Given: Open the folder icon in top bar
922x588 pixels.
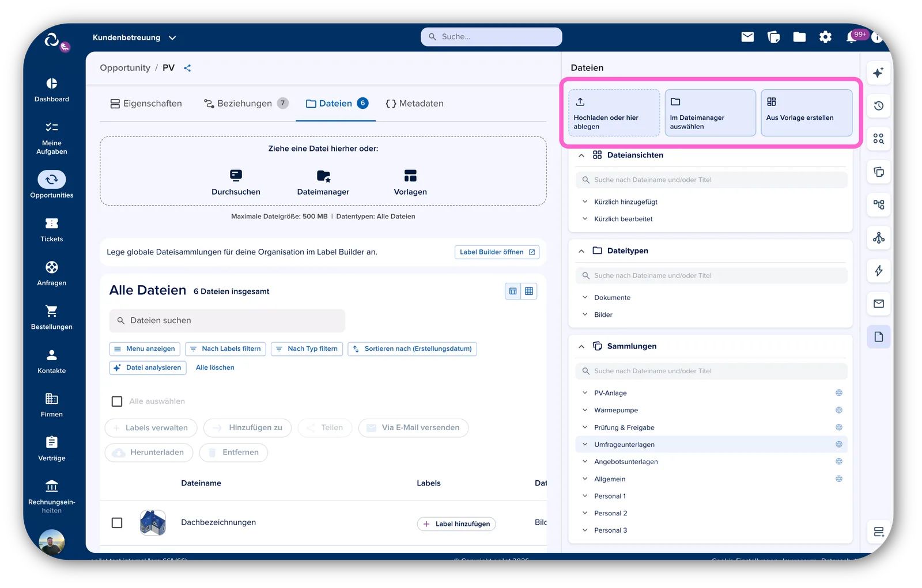Looking at the screenshot, I should pyautogui.click(x=799, y=37).
